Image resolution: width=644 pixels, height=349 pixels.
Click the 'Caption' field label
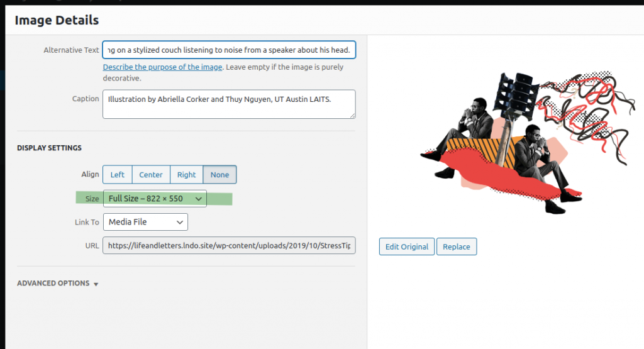pyautogui.click(x=86, y=99)
